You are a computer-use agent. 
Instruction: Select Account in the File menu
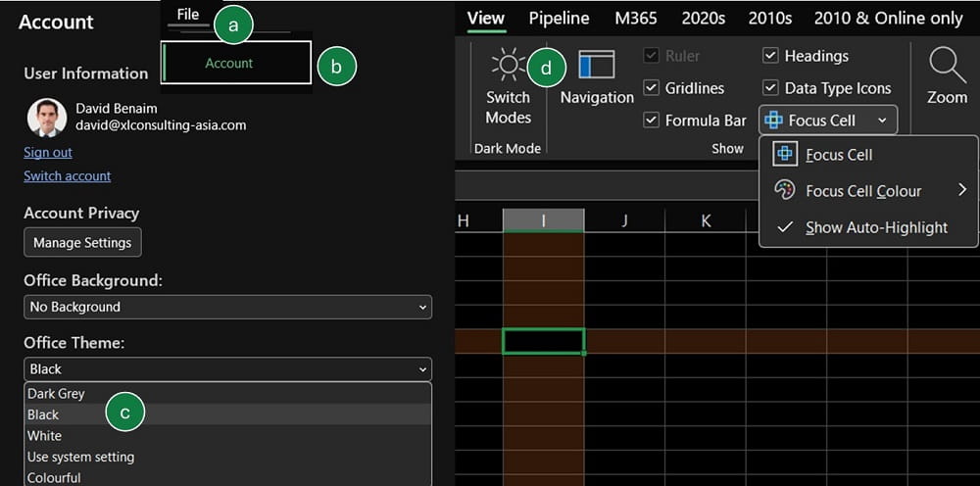click(235, 63)
